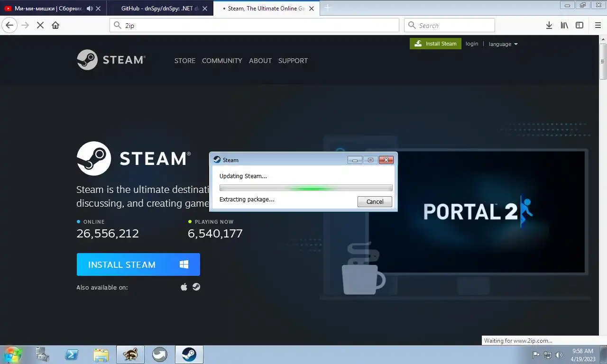
Task: Open the browser hamburger menu
Action: [598, 25]
